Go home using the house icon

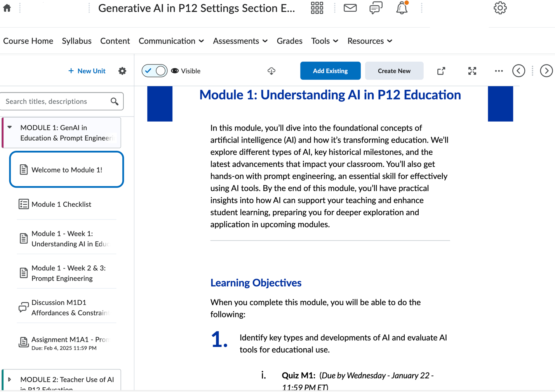tap(7, 7)
